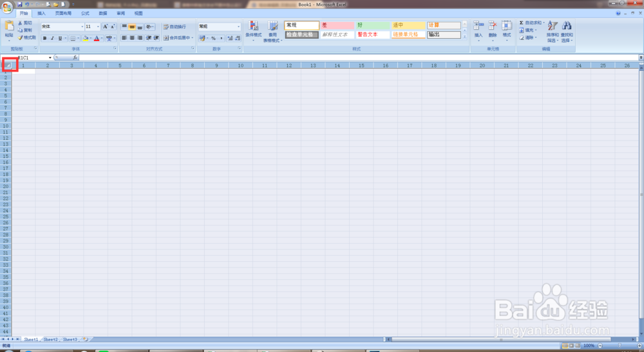The height and width of the screenshot is (352, 644).
Task: Increase indent
Action: coord(156,38)
